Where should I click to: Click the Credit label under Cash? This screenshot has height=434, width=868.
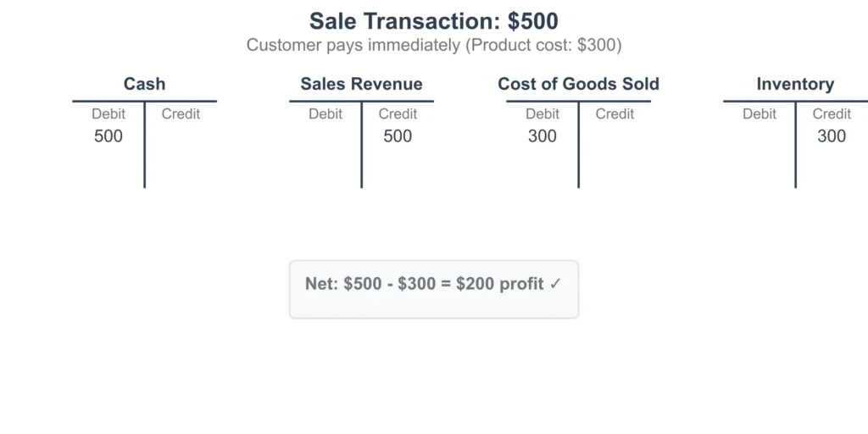181,114
